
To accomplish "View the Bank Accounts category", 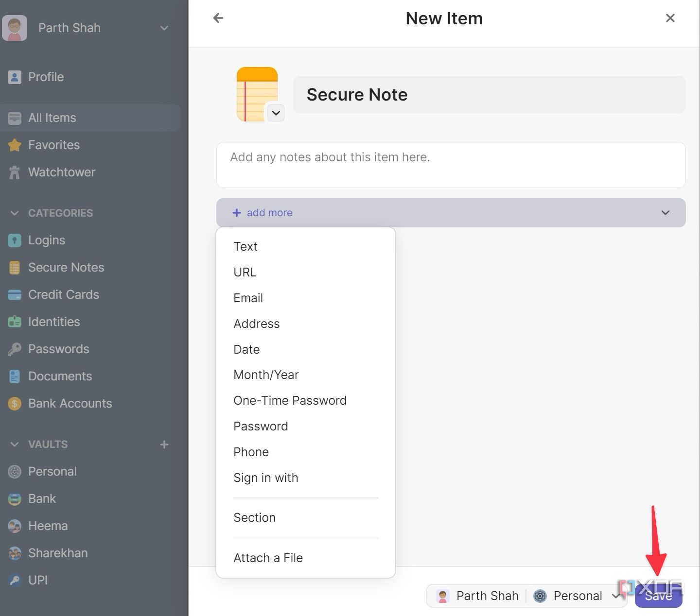I will (x=70, y=403).
